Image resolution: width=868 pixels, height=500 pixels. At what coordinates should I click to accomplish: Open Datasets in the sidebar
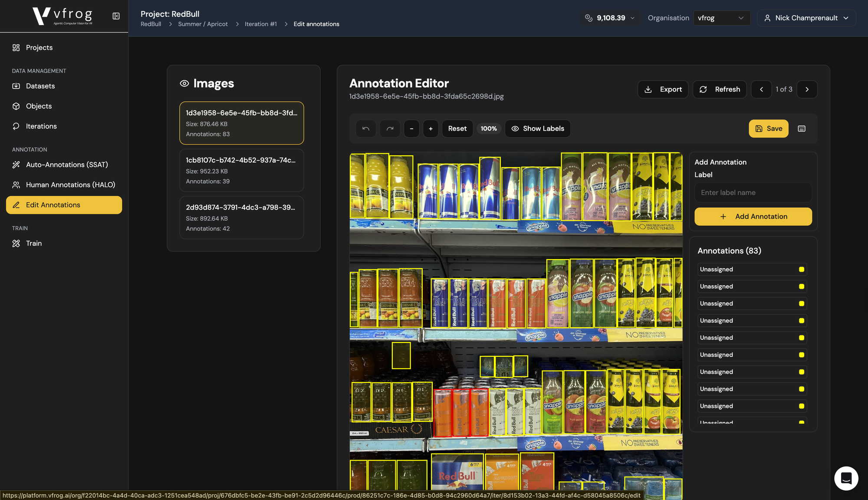click(40, 86)
